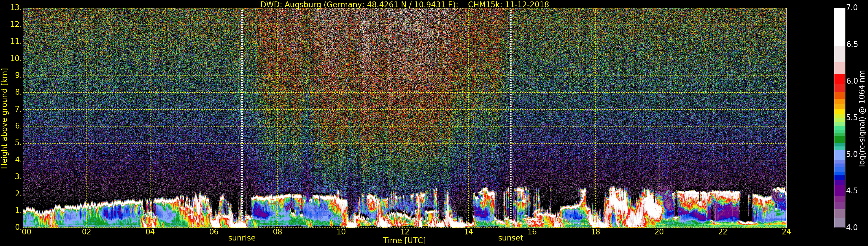
Task: Click the '22' time tick label
Action: (x=723, y=232)
